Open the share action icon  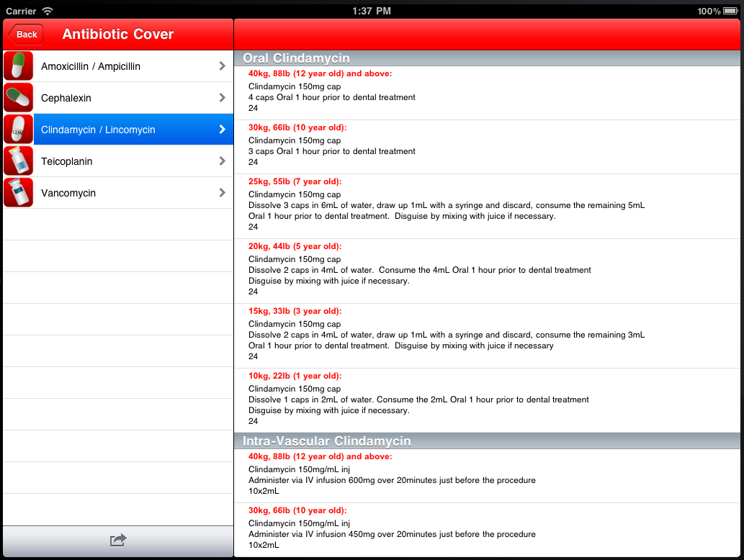118,540
